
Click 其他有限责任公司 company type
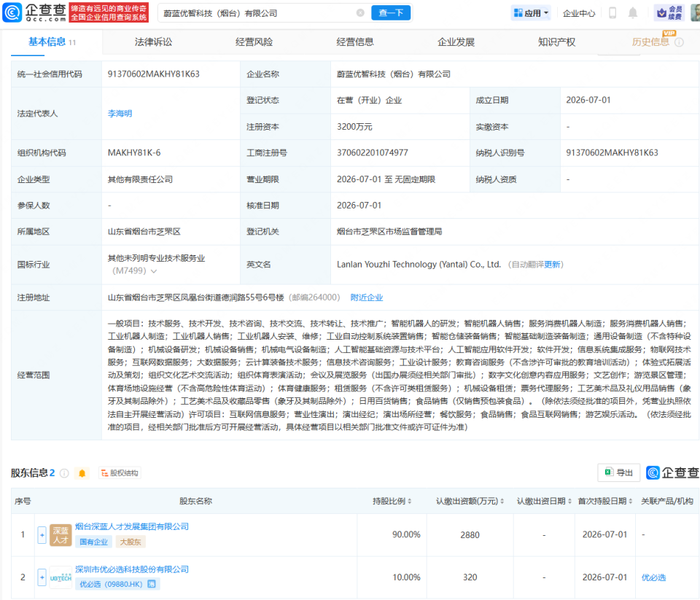(140, 179)
